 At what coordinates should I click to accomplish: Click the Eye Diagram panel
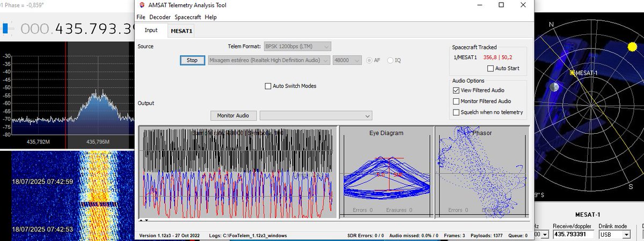[x=386, y=172]
